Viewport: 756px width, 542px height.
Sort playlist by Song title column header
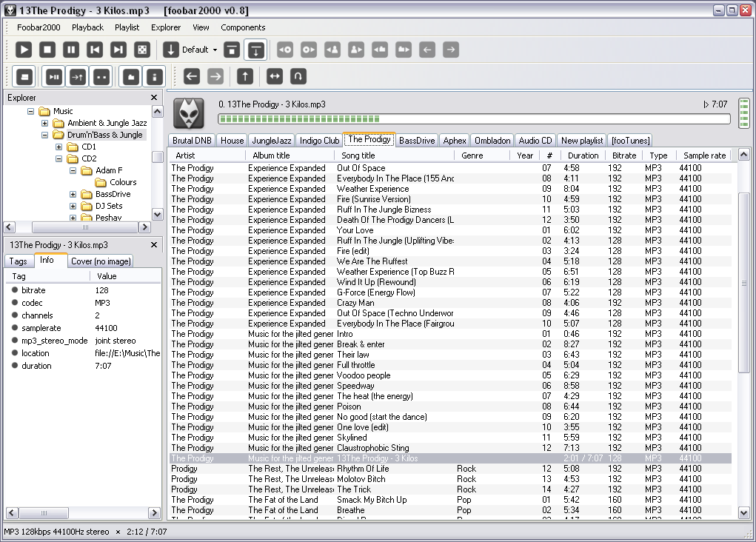394,155
